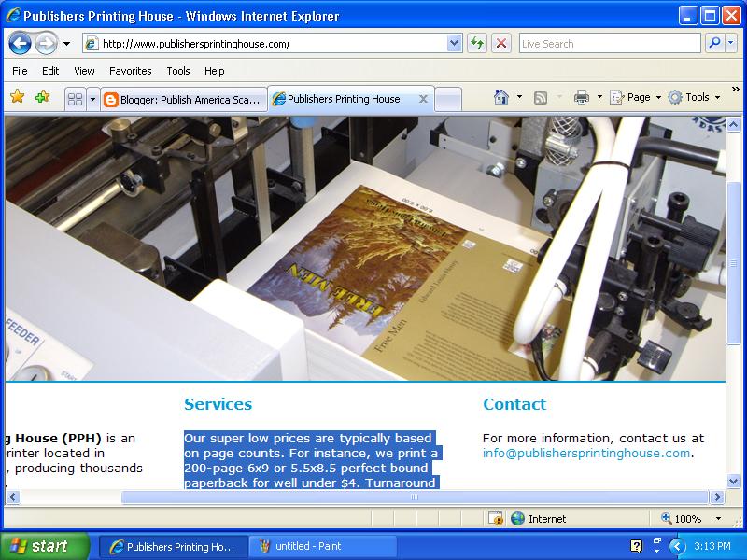The image size is (747, 560).
Task: Print the current page
Action: tap(579, 96)
